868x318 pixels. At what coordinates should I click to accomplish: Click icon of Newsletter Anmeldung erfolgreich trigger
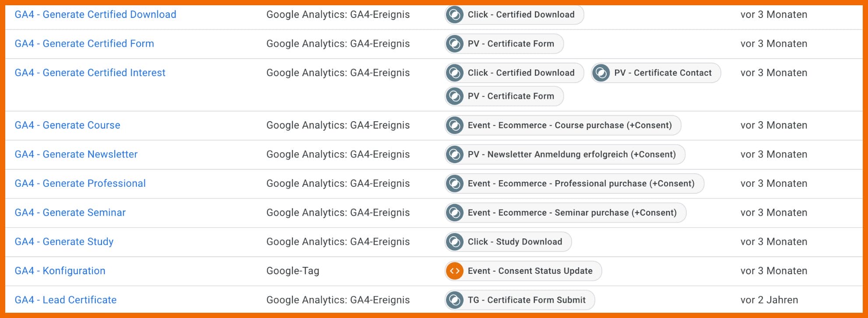455,154
